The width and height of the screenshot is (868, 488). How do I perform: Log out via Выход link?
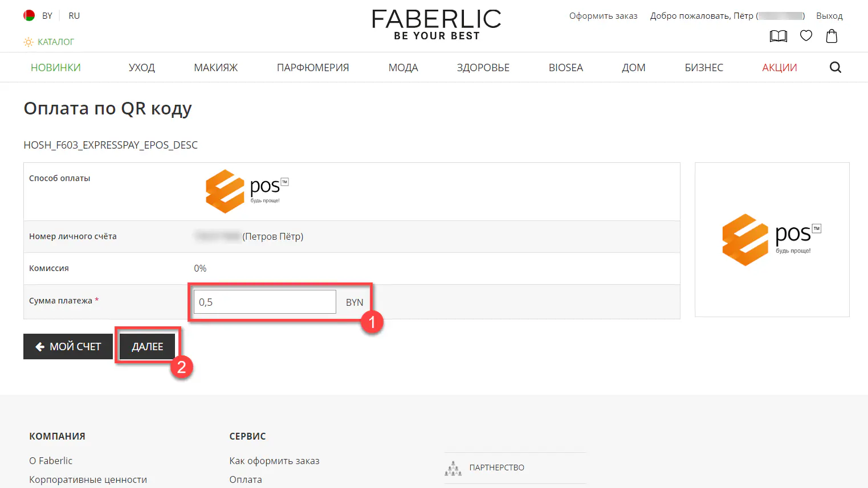[829, 16]
